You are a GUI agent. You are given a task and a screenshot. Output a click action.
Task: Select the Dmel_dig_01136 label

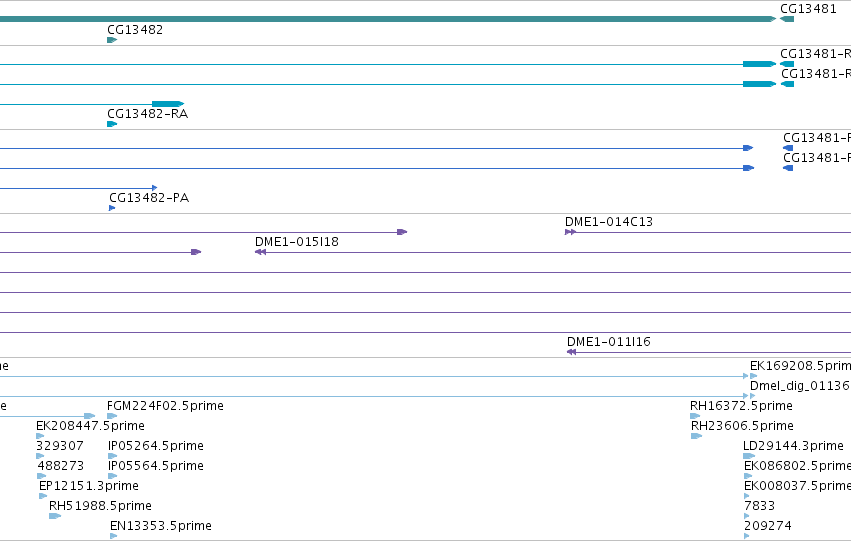pos(800,386)
